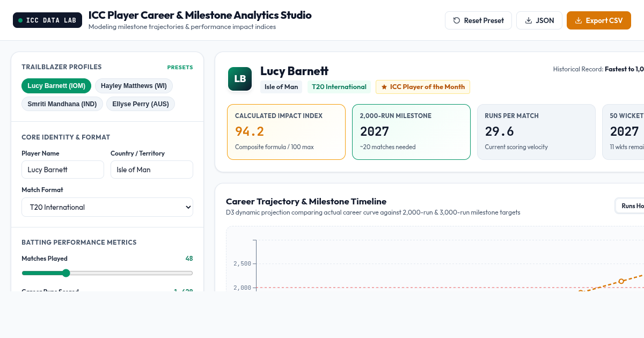Click the Isle of Man tag
Viewport: 644px width, 338px height.
click(281, 87)
